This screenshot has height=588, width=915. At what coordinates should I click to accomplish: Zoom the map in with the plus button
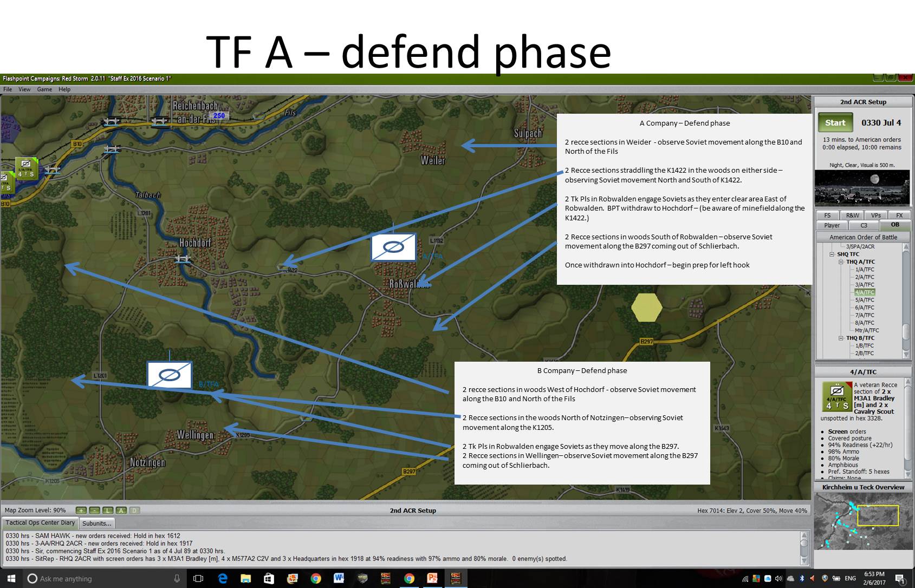(x=81, y=511)
